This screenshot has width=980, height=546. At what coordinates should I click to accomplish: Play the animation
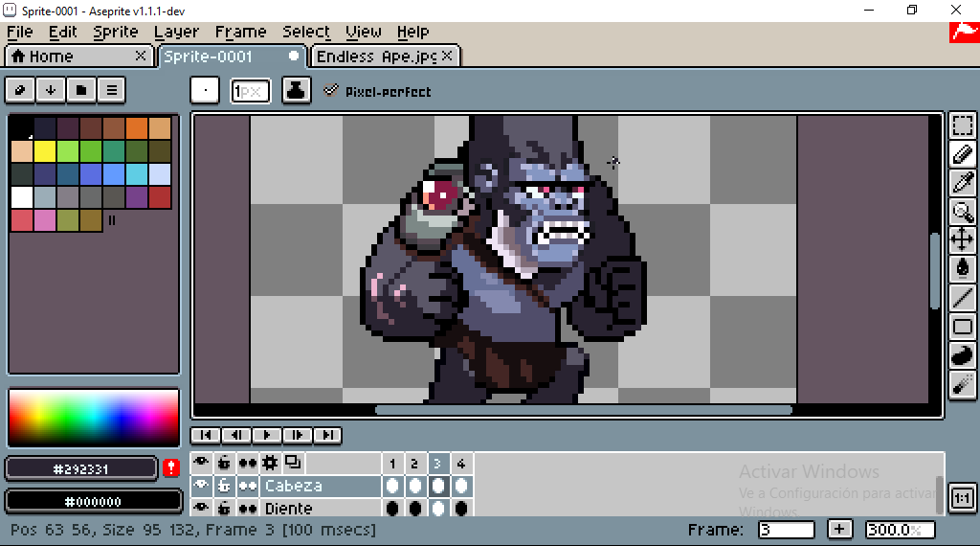tap(267, 435)
